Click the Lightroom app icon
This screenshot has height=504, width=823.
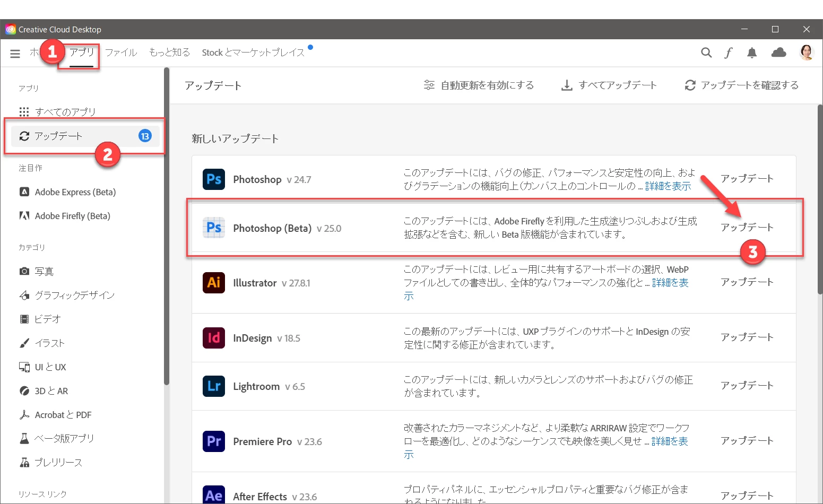point(214,386)
